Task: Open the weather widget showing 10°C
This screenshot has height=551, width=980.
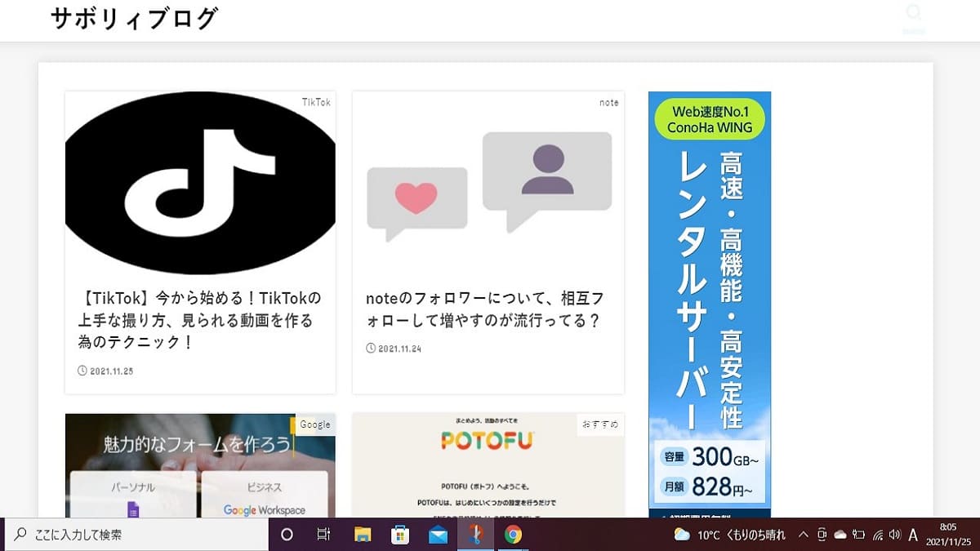Action: click(x=730, y=535)
